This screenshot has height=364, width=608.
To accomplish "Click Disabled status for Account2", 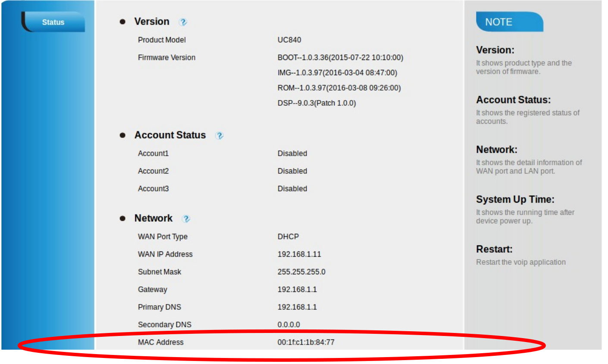I will point(292,171).
